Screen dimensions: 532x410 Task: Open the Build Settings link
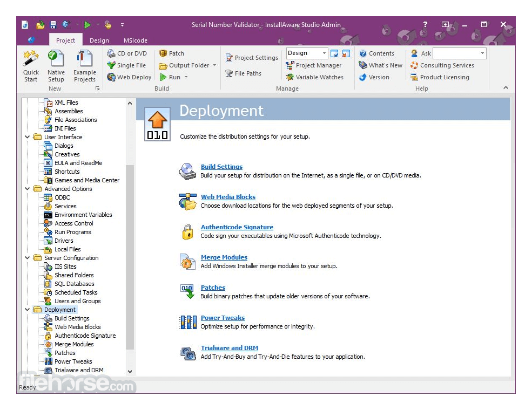[x=221, y=167]
